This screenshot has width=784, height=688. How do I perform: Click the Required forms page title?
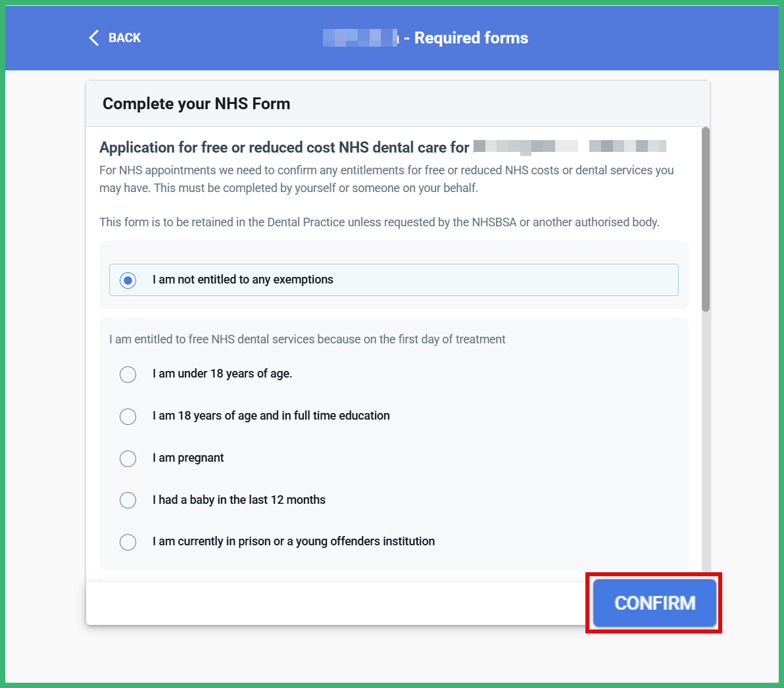tap(471, 37)
